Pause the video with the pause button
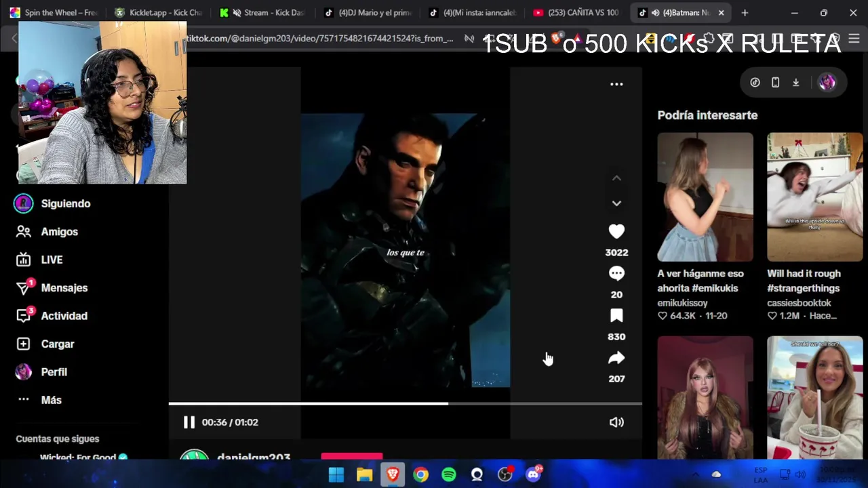The width and height of the screenshot is (868, 488). point(189,422)
